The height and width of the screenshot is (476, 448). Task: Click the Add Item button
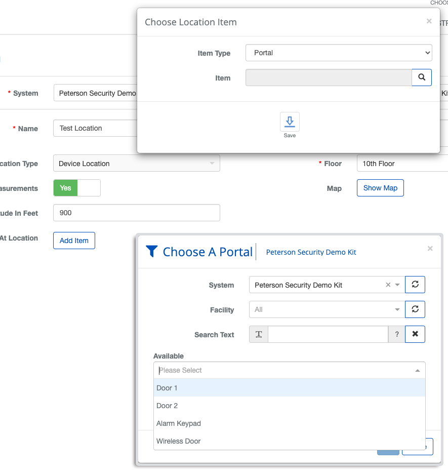[74, 241]
